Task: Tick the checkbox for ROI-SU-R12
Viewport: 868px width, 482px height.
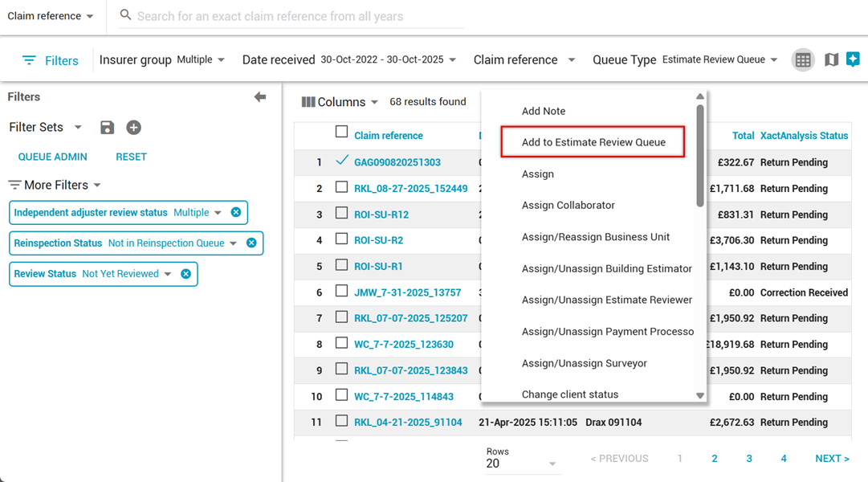Action: [341, 214]
